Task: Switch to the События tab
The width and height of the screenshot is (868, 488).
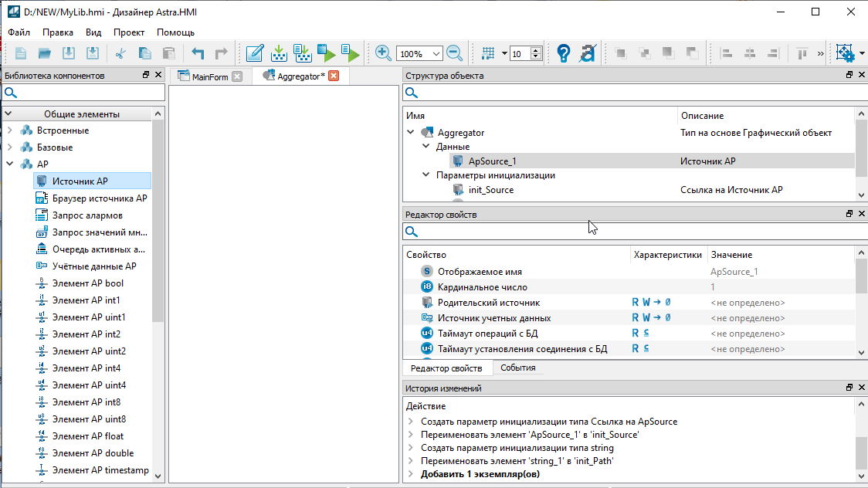Action: 517,368
